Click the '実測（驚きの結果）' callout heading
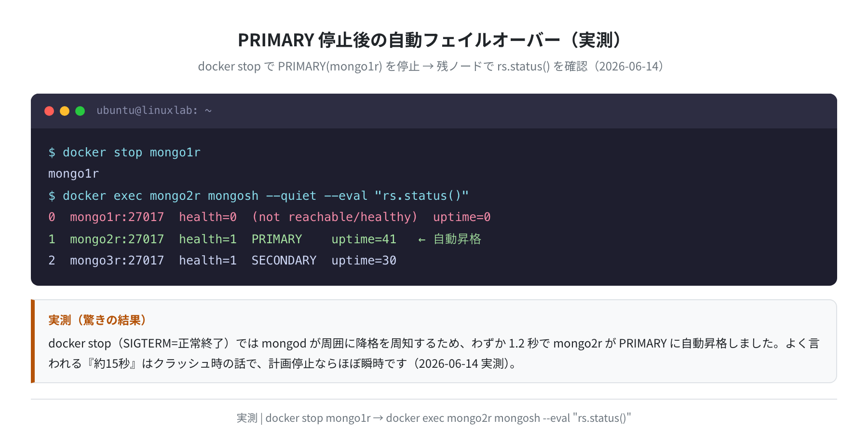The height and width of the screenshot is (445, 868). click(x=97, y=320)
